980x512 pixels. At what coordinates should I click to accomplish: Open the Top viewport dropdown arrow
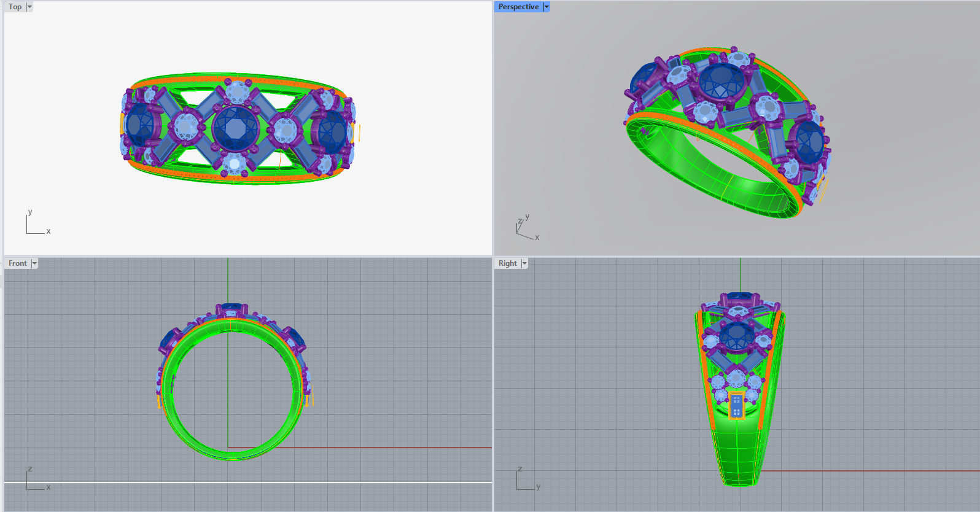click(29, 7)
